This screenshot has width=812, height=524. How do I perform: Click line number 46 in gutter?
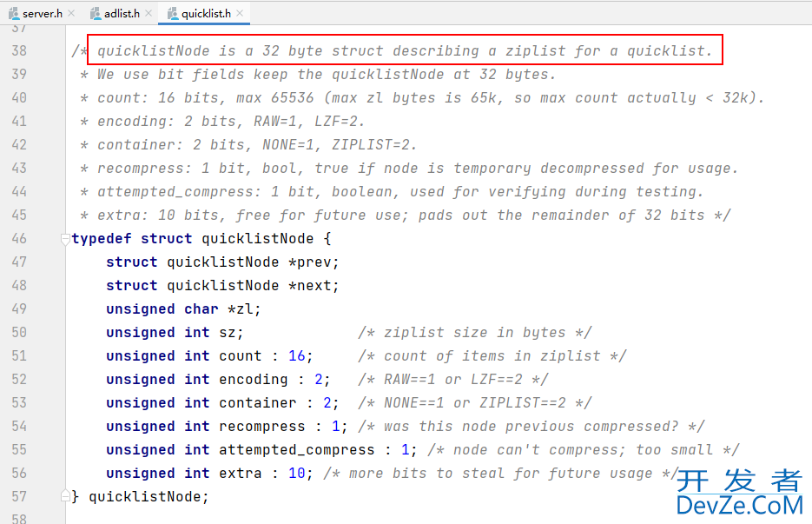coord(19,238)
